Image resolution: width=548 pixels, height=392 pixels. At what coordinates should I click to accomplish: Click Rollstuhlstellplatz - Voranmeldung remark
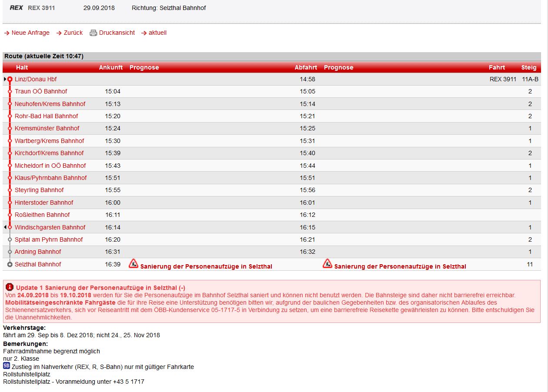coord(74,382)
